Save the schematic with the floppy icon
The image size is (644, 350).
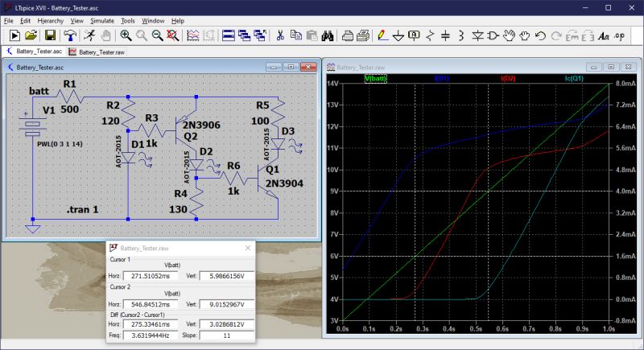[50, 35]
